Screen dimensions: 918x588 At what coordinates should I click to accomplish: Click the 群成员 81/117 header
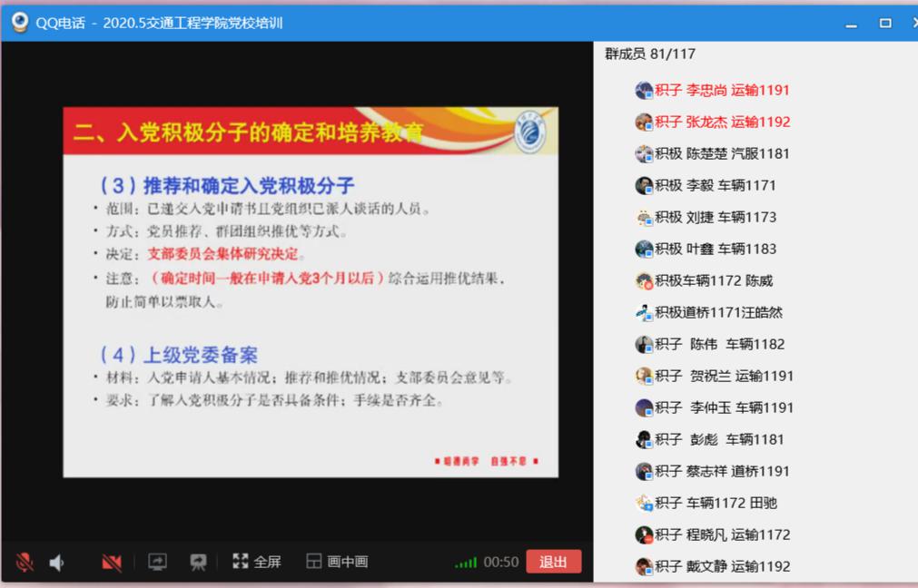pos(650,54)
